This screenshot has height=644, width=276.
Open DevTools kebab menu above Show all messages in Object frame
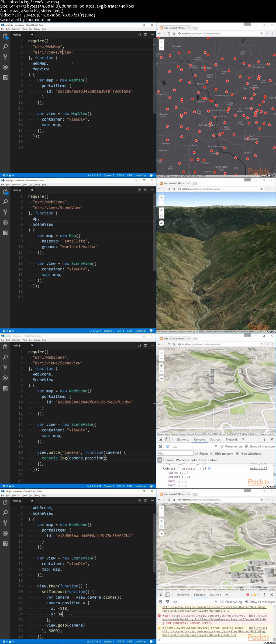pos(264,439)
